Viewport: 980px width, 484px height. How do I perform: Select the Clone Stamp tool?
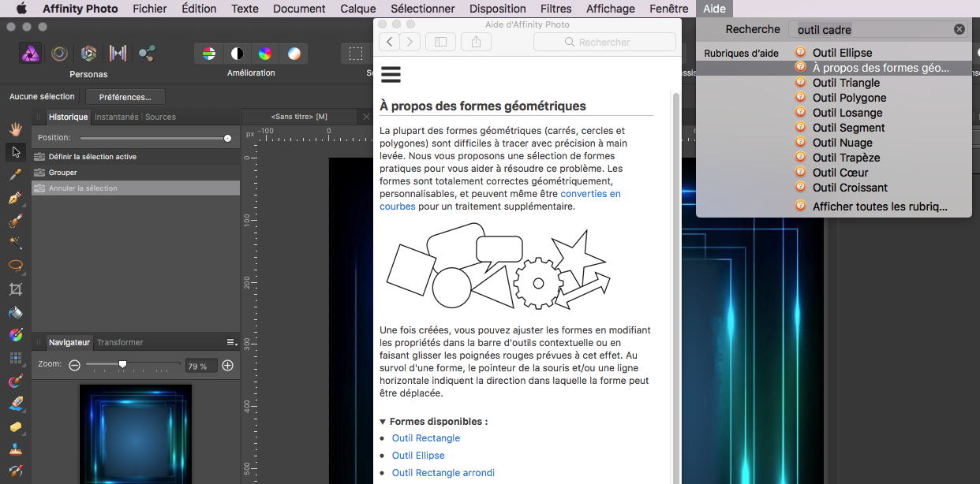tap(15, 449)
